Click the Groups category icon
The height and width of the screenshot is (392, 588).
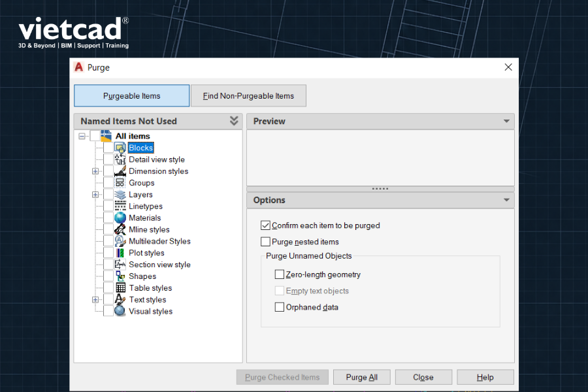(x=120, y=183)
